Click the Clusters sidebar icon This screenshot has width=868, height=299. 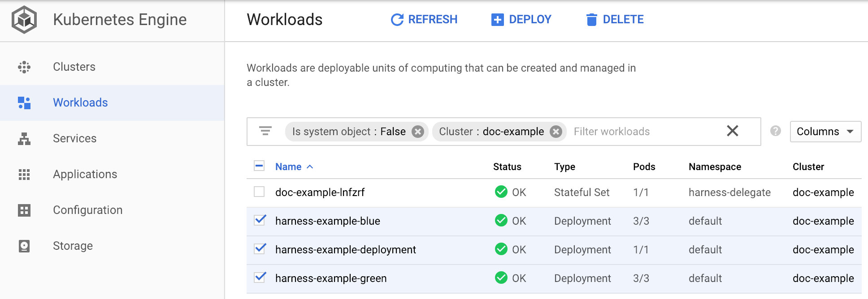tap(24, 67)
